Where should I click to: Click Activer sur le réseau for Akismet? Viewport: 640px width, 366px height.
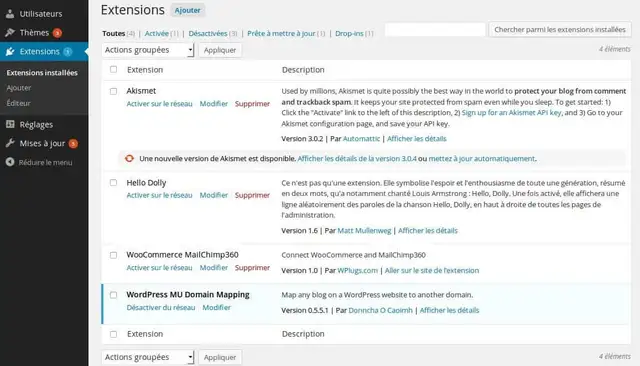coord(159,104)
